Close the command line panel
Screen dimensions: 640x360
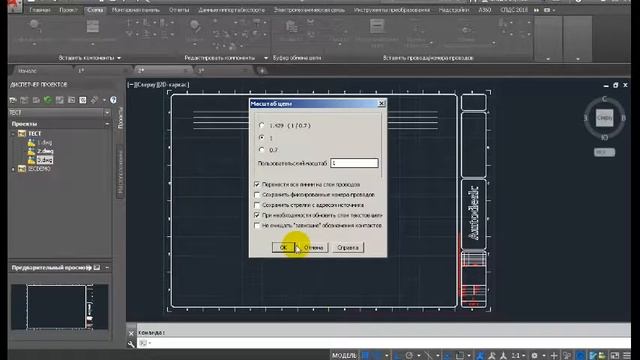131,333
